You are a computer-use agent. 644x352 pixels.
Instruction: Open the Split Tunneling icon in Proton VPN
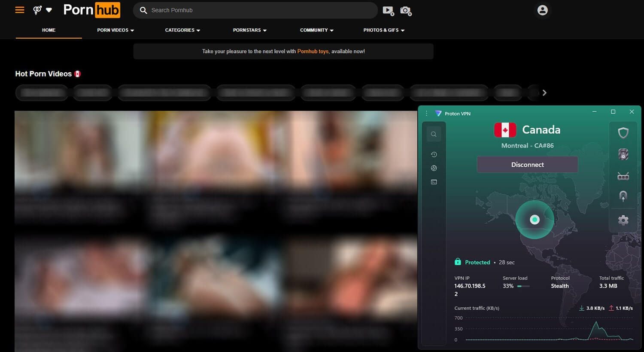623,196
